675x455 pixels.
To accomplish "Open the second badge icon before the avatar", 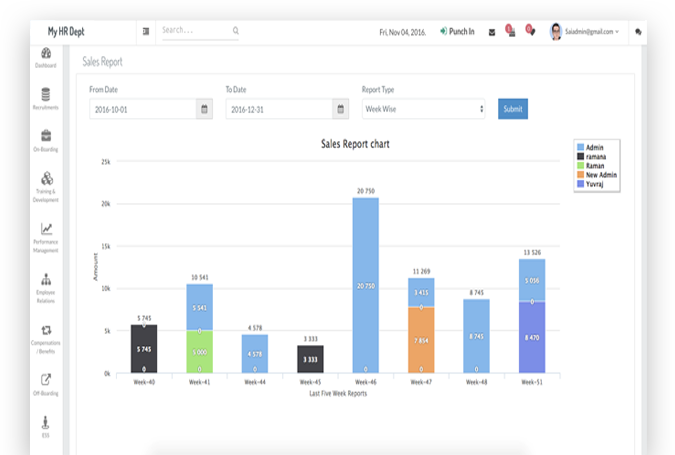I will coord(530,31).
